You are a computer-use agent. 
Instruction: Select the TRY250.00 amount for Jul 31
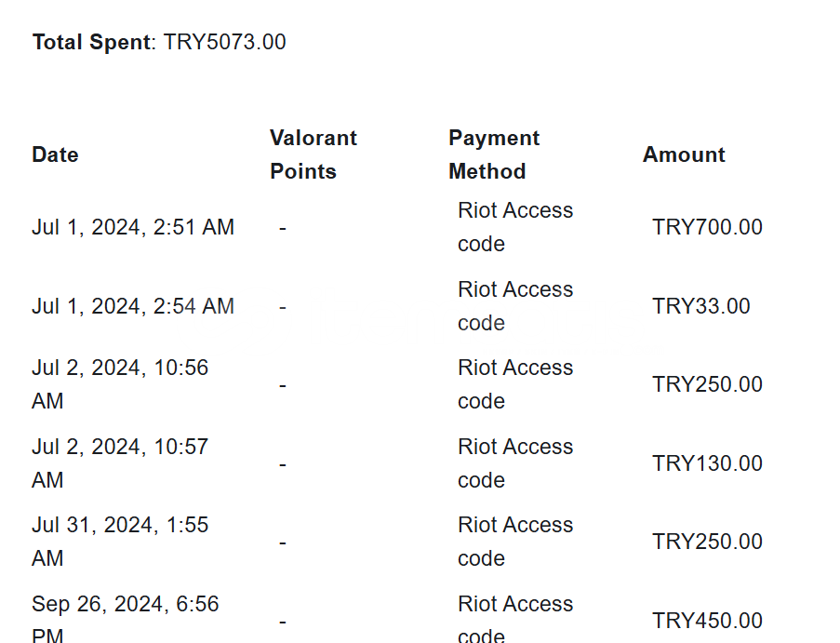707,542
